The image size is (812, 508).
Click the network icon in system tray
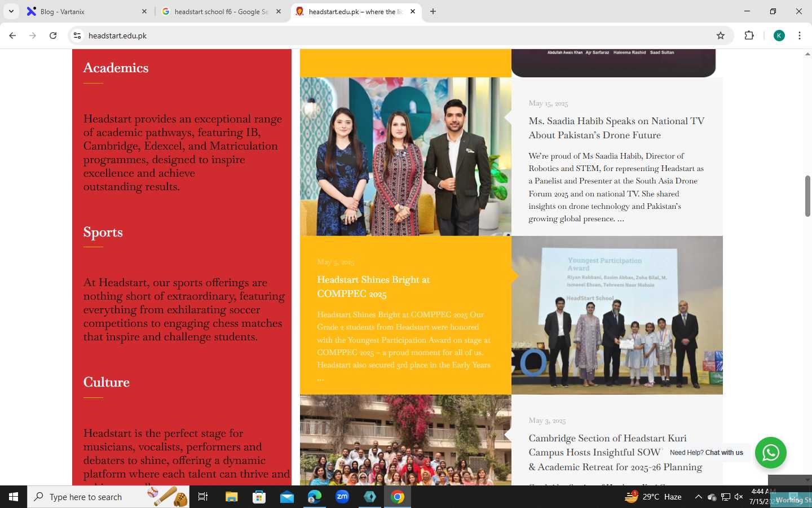point(726,497)
